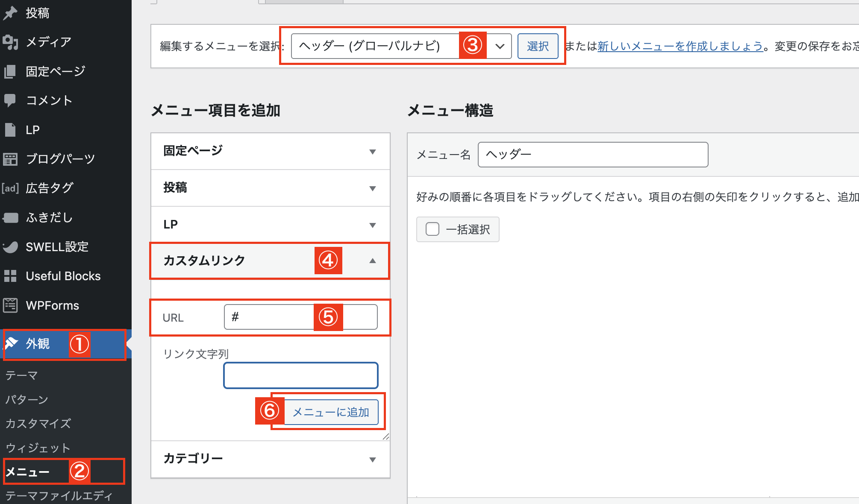
Task: Click the リンク文字列 text input field
Action: coord(300,376)
